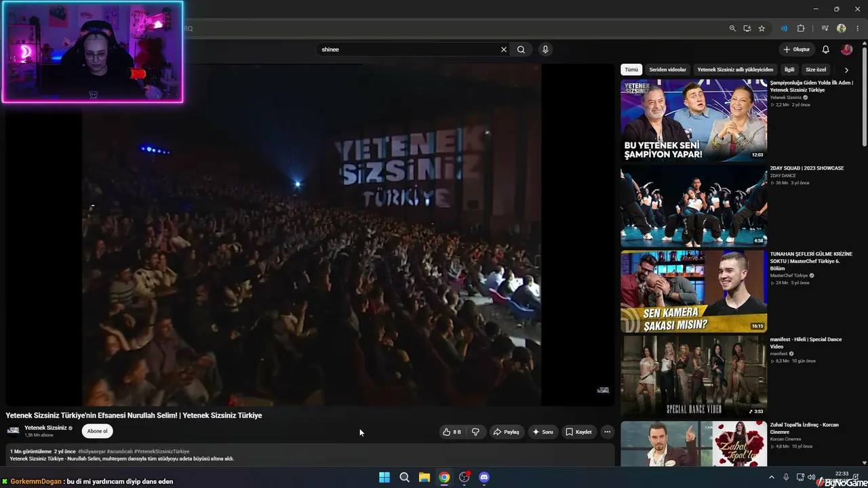This screenshot has width=868, height=488.
Task: Zoom the page using Chrome's magnifier icon
Action: pyautogui.click(x=732, y=28)
